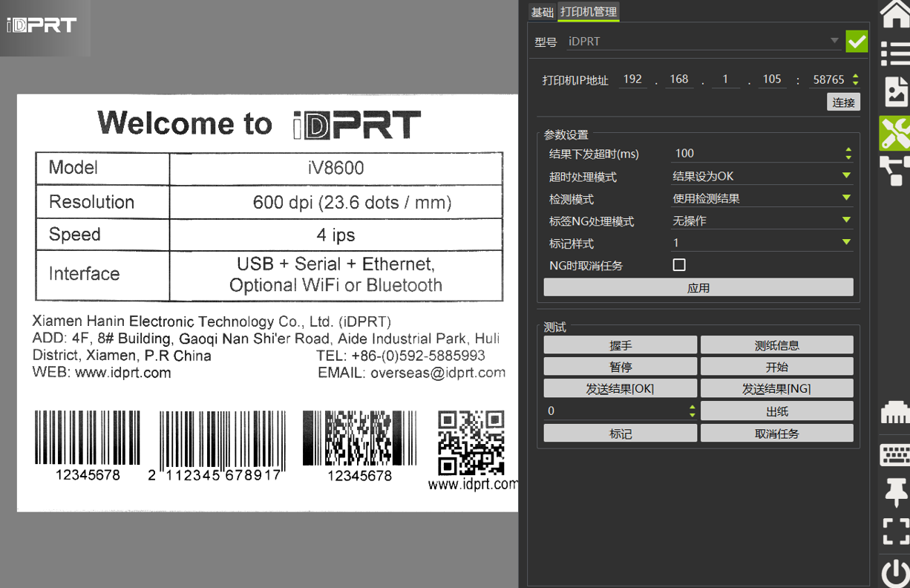Click the 取消任务 button
The width and height of the screenshot is (910, 588).
click(777, 434)
